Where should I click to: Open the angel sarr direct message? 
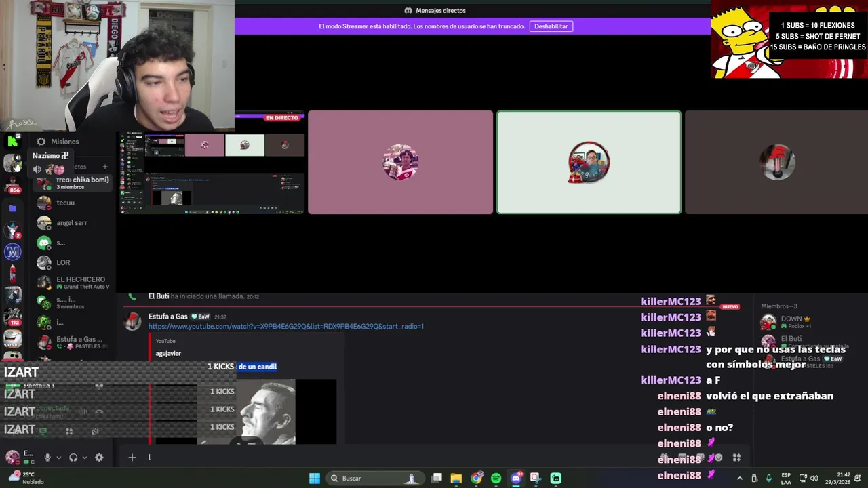click(x=73, y=222)
